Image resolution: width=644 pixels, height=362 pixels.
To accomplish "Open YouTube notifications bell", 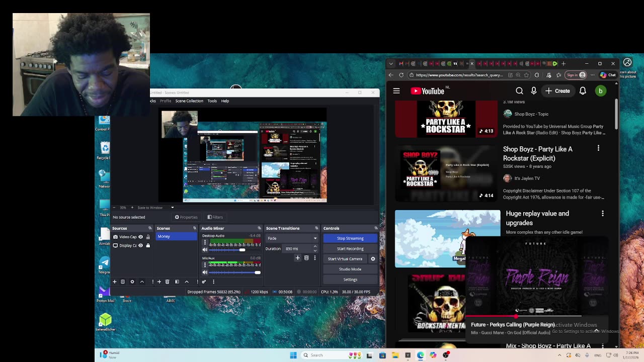I will click(x=583, y=91).
